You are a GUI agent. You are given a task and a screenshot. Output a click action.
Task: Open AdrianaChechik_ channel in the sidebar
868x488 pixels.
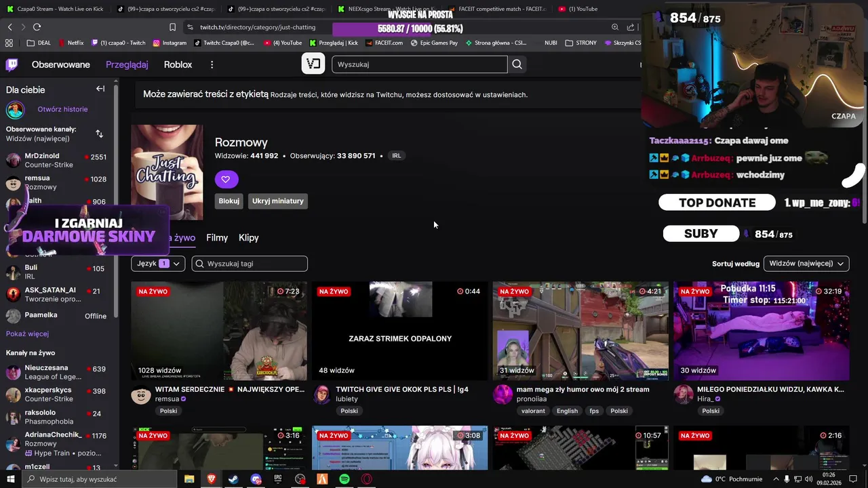(57, 443)
